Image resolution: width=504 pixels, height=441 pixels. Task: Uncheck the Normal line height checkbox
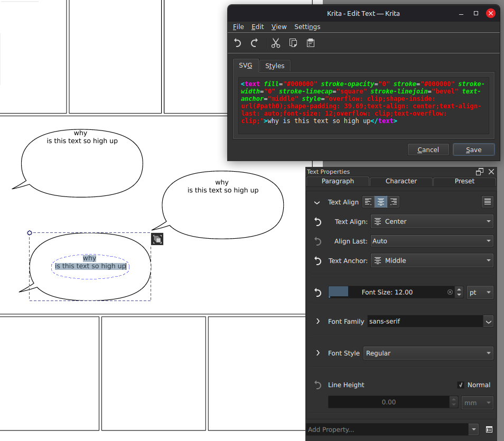(x=461, y=385)
